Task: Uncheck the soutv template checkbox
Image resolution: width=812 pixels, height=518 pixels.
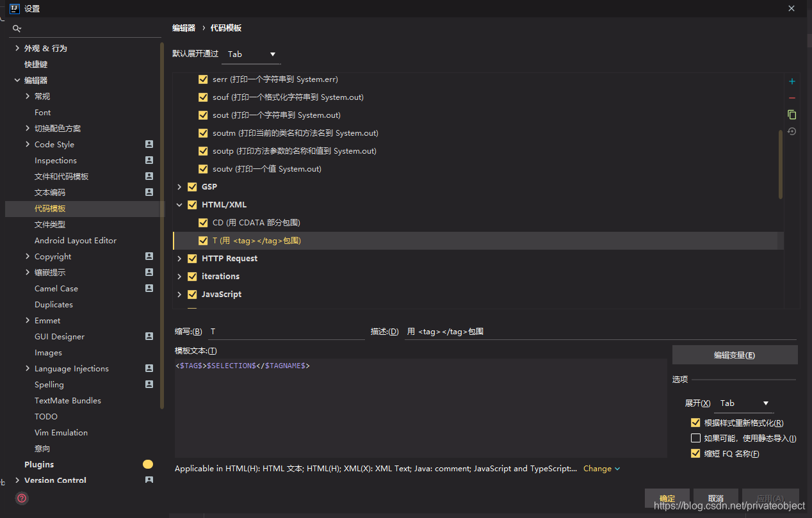Action: (x=203, y=169)
